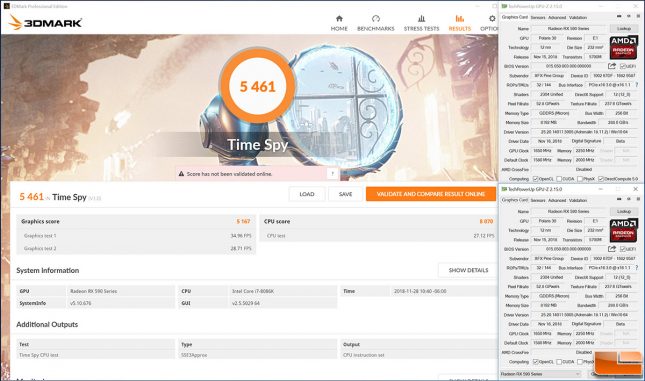Viewport: 645px width, 381px height.
Task: Click Lookup in the upper GPU-Z window
Action: (x=624, y=29)
